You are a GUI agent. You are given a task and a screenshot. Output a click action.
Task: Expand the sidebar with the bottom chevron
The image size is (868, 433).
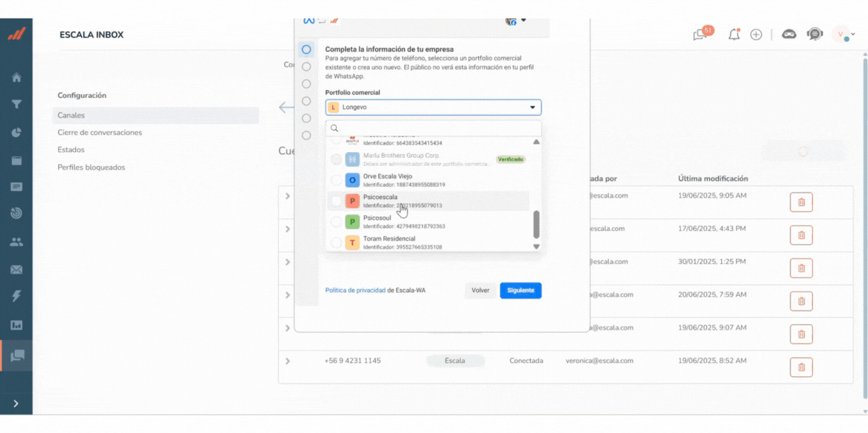click(16, 403)
